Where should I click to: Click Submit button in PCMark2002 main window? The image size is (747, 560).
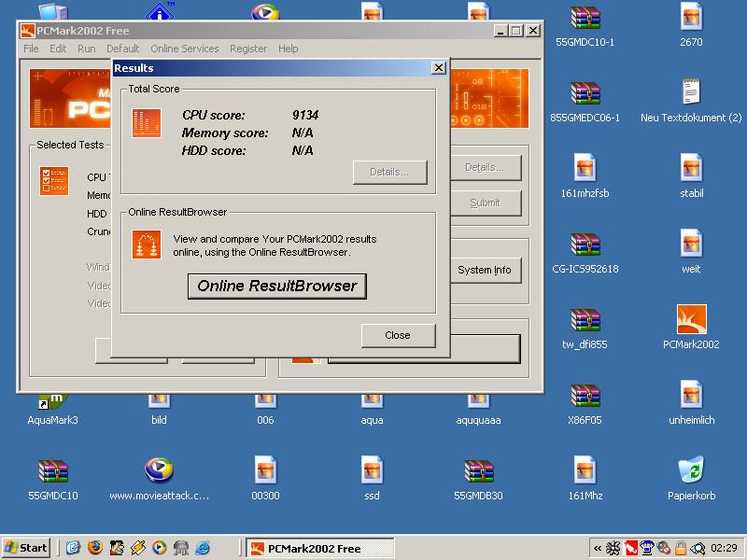point(485,203)
